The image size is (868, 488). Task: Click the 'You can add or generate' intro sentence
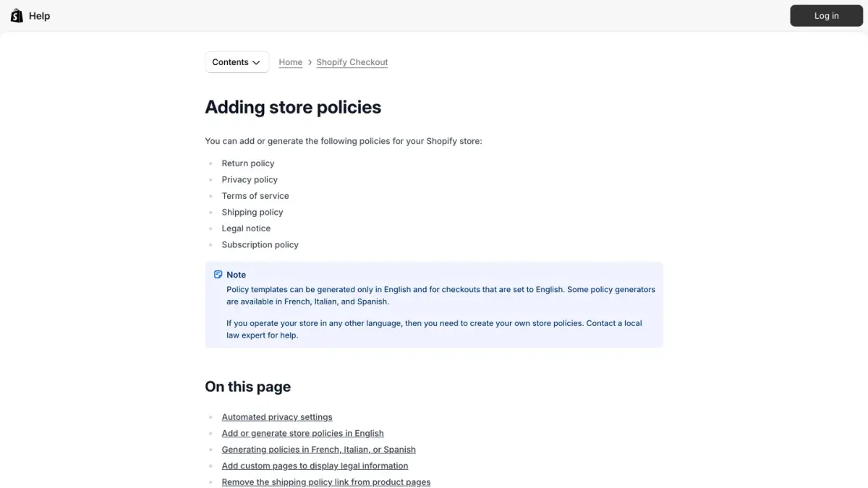click(x=344, y=141)
